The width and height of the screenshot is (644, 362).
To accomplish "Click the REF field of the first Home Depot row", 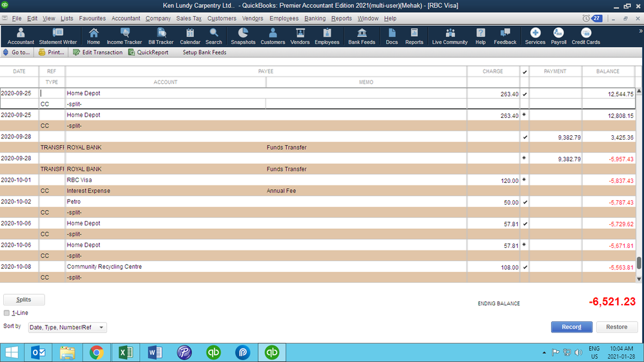I will click(x=52, y=93).
